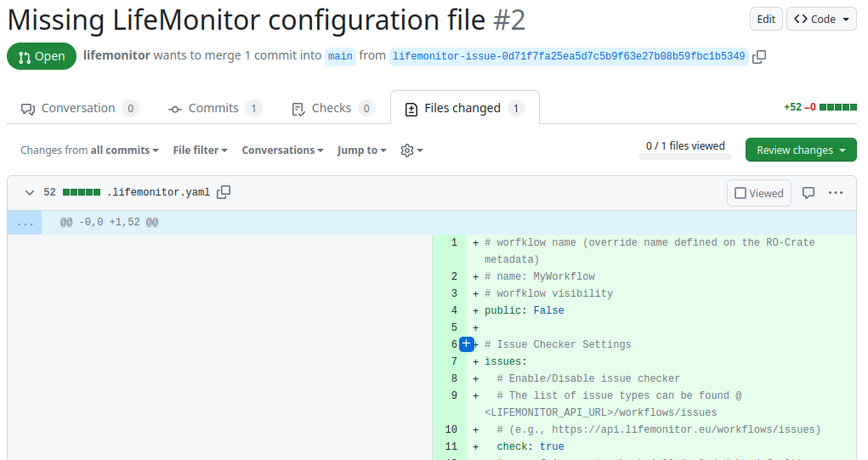The image size is (868, 460).
Task: Open the Review changes dropdown
Action: pos(801,150)
